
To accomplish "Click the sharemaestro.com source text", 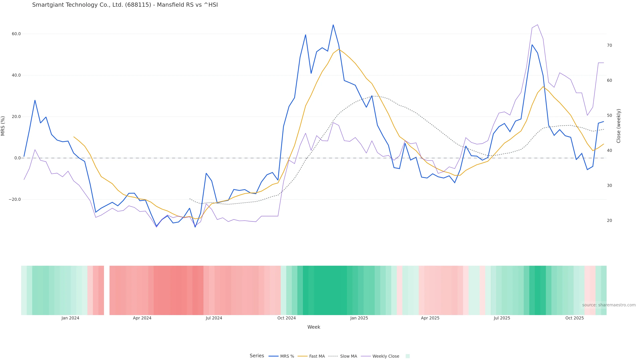I will pos(609,305).
